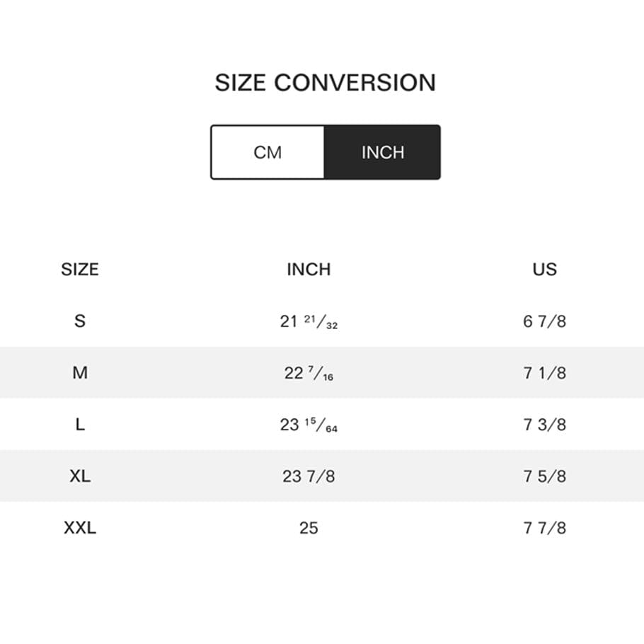Click the US column header
Screen dimensions: 644x644
click(x=544, y=270)
